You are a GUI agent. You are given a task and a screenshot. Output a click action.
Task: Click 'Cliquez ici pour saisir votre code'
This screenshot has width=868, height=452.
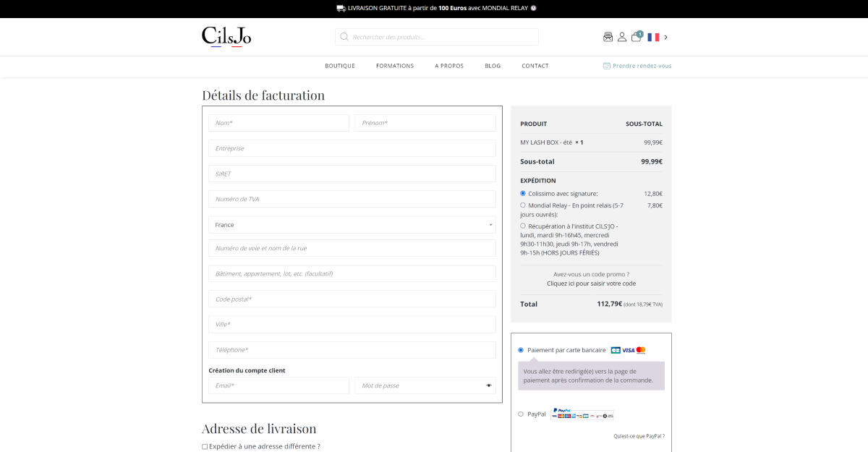click(x=591, y=283)
